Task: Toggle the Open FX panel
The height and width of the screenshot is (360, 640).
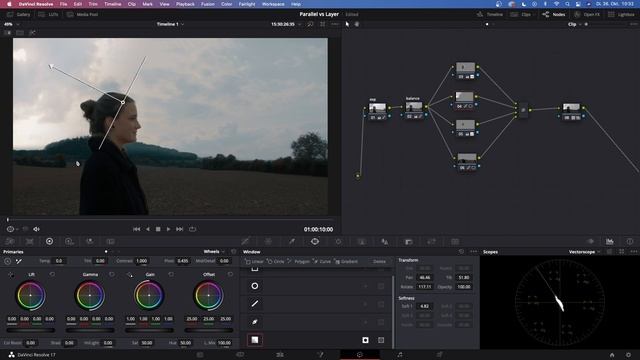Action: tap(587, 14)
